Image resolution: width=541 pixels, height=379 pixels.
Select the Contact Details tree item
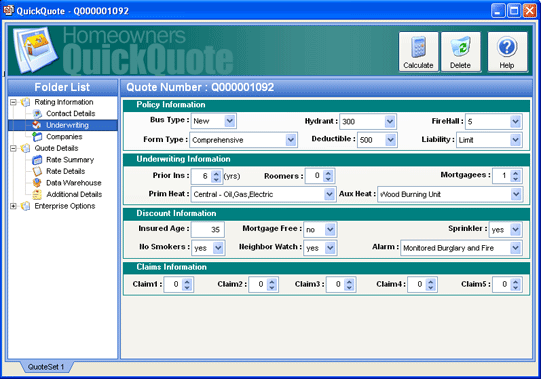coord(71,114)
